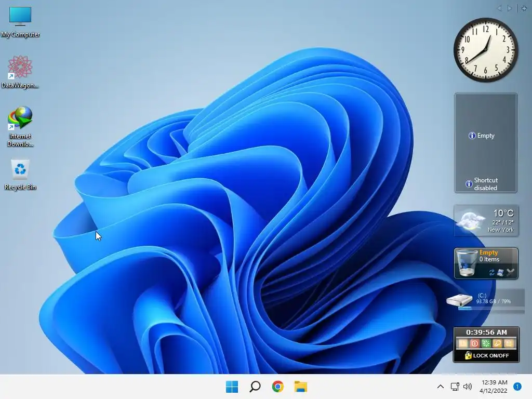Click the analog clock gadget
Image resolution: width=532 pixels, height=399 pixels.
[486, 50]
